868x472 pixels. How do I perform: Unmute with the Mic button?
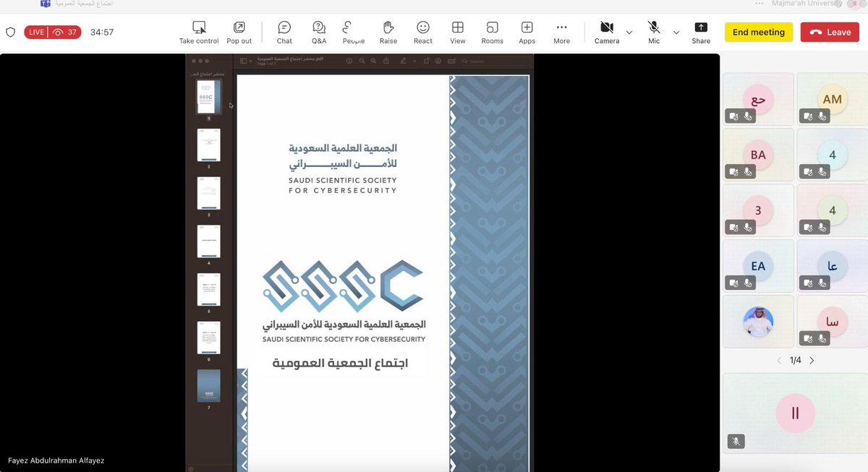654,33
